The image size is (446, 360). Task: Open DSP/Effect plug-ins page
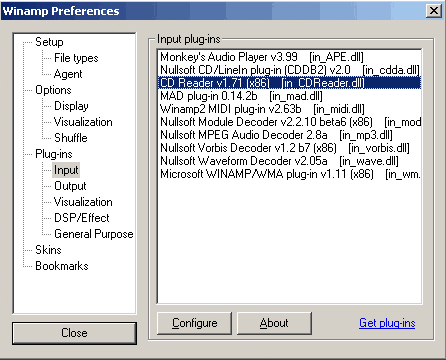[82, 218]
